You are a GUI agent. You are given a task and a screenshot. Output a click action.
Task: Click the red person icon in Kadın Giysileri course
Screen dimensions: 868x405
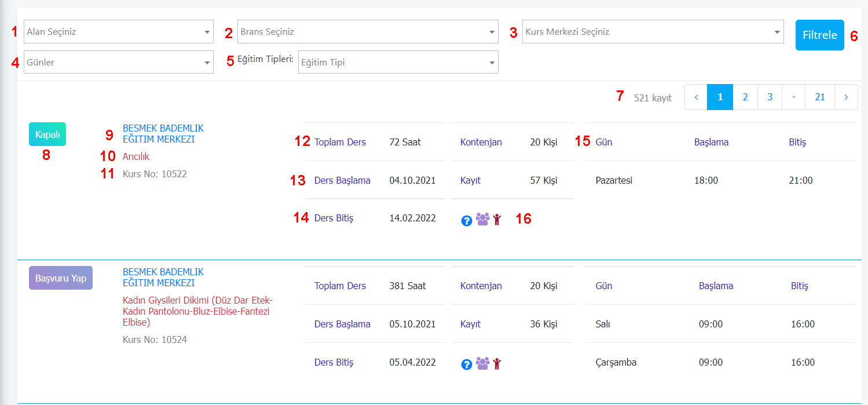pyautogui.click(x=497, y=364)
